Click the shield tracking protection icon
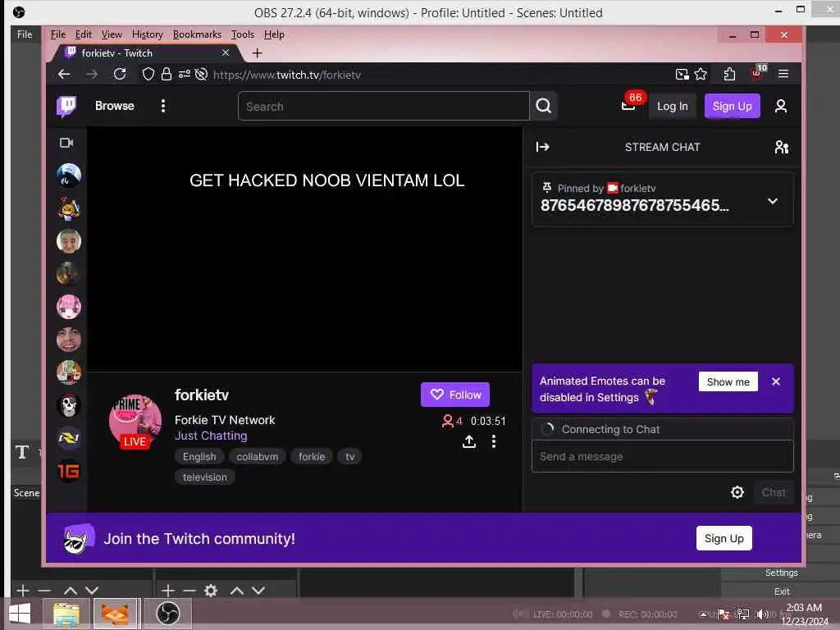 point(148,75)
